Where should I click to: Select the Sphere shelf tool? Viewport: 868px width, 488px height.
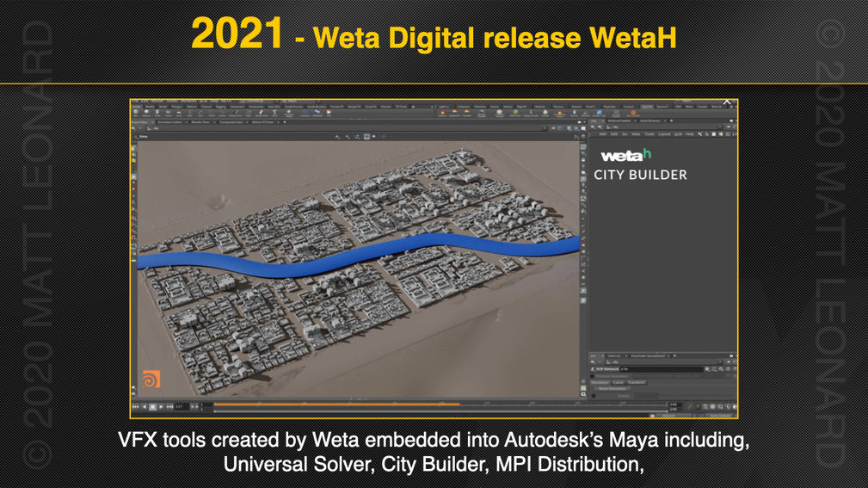click(x=147, y=113)
